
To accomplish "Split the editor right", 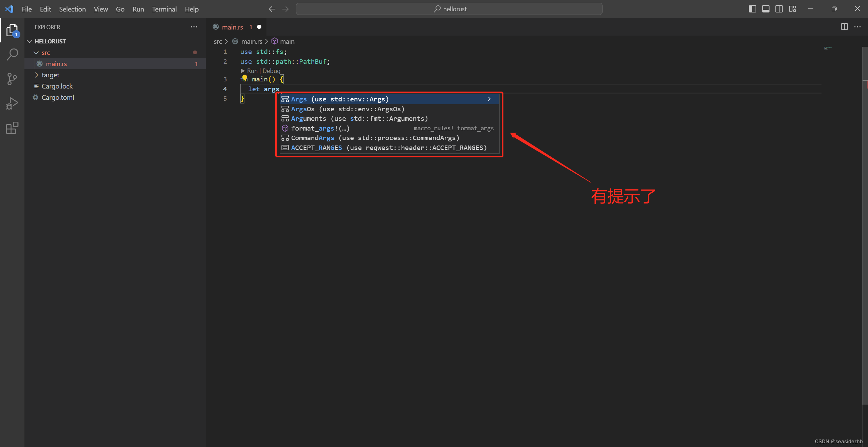I will tap(844, 27).
